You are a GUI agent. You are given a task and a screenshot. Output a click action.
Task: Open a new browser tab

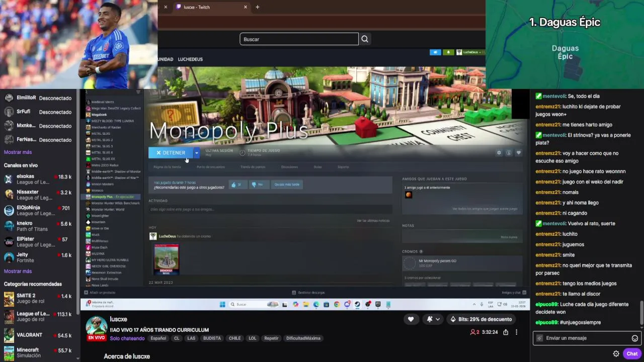258,7
